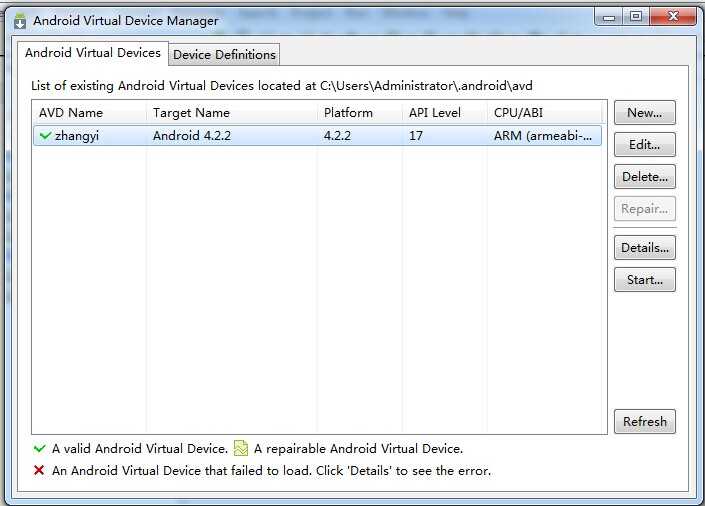
Task: Select the Android Virtual Devices tab
Action: coord(93,53)
